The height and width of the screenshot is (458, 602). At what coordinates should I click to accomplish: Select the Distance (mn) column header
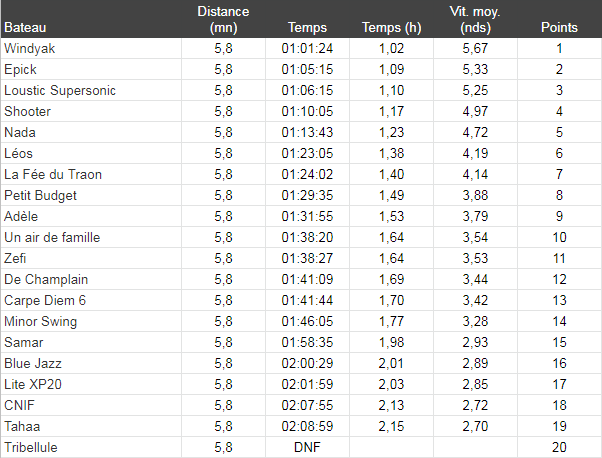pos(223,19)
